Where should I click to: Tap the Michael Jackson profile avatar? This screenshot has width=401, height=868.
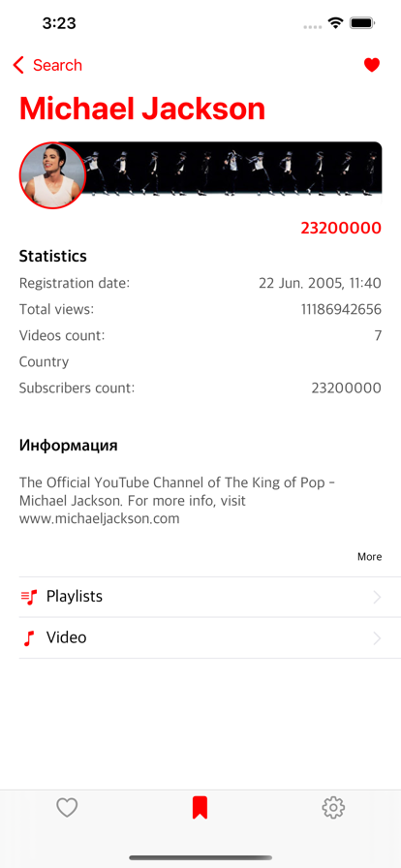pos(52,175)
